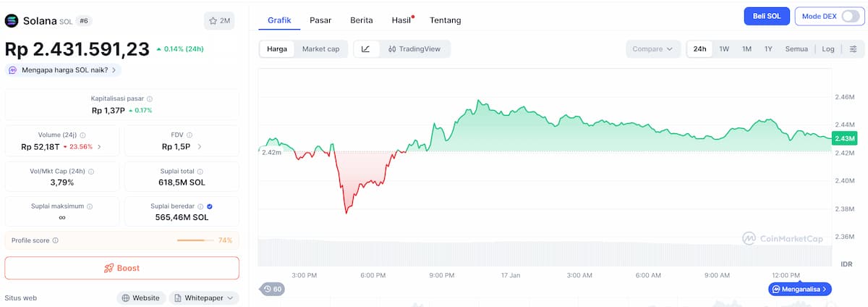This screenshot has height=307, width=868.
Task: Expand Volume (24j) details chevron
Action: pos(99,147)
